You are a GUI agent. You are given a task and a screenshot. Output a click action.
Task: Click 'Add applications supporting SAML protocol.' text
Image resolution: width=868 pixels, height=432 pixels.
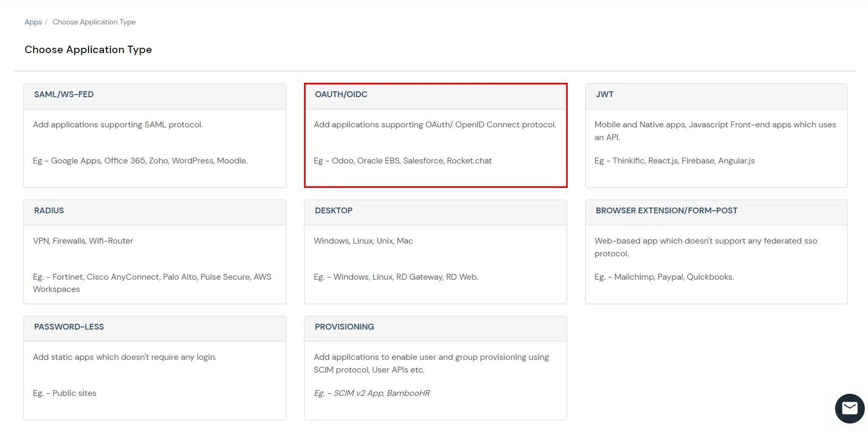pyautogui.click(x=118, y=125)
